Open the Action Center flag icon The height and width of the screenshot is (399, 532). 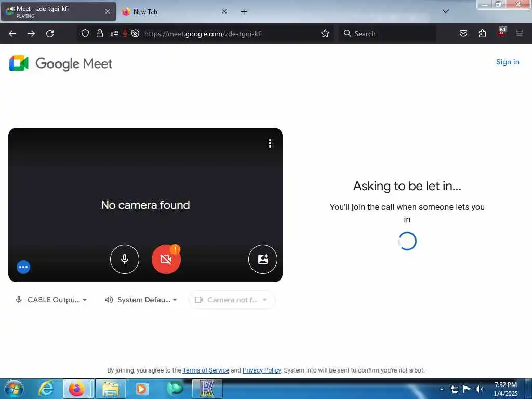(x=467, y=389)
